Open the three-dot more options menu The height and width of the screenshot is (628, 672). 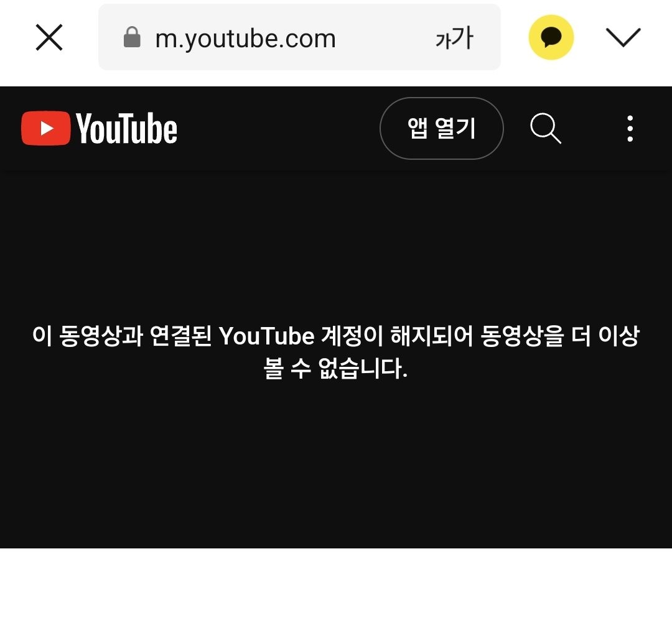[x=630, y=128]
